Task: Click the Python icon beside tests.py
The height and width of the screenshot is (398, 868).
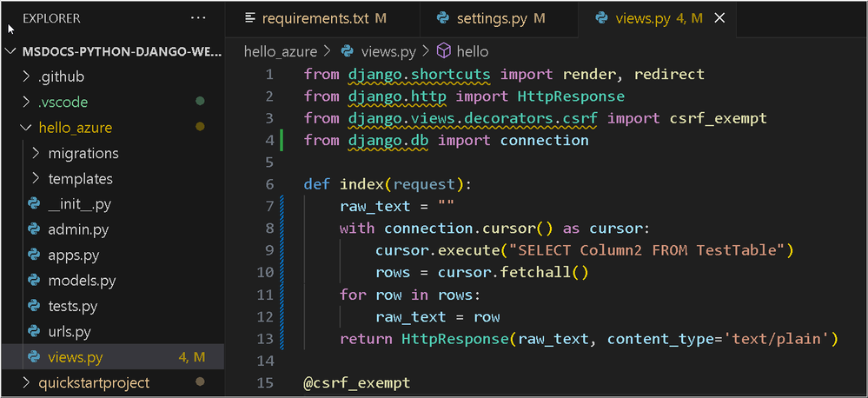Action: [x=35, y=306]
